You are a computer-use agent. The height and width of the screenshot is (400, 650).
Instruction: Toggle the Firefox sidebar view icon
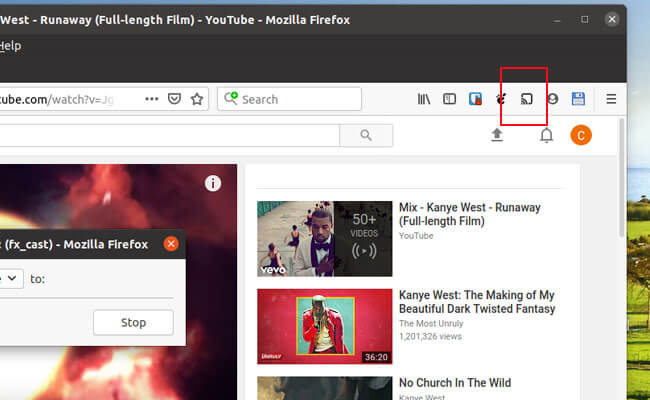pyautogui.click(x=449, y=99)
